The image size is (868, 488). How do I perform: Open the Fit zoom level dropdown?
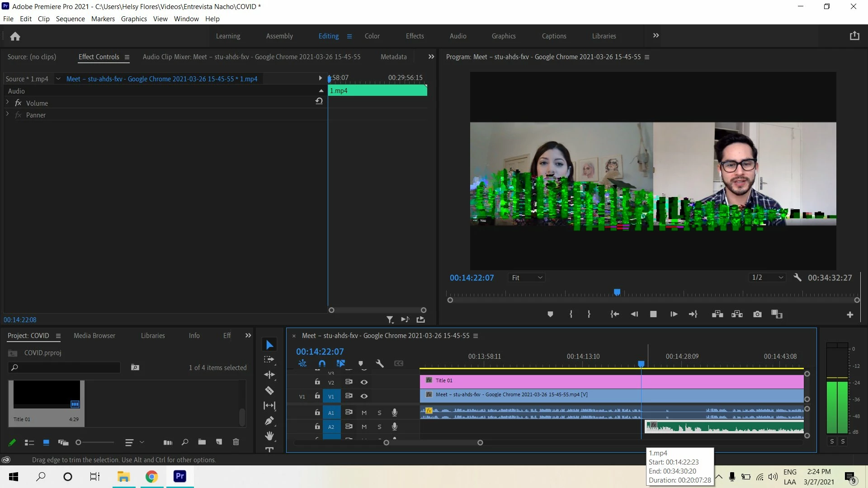pos(527,277)
